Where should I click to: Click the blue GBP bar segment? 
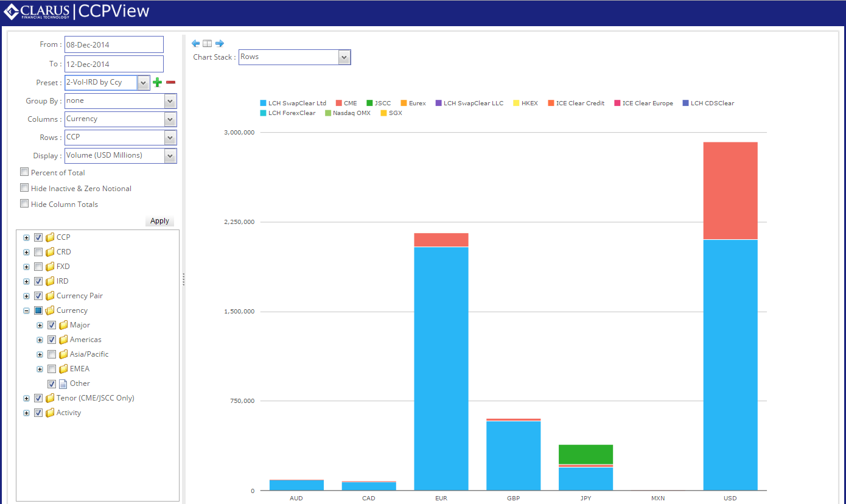514,455
